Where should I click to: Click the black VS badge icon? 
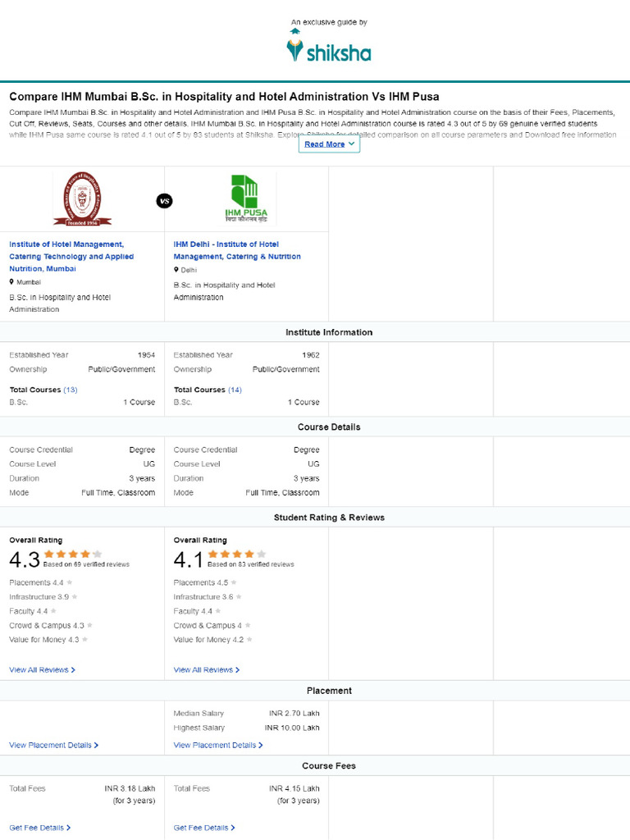[x=164, y=200]
